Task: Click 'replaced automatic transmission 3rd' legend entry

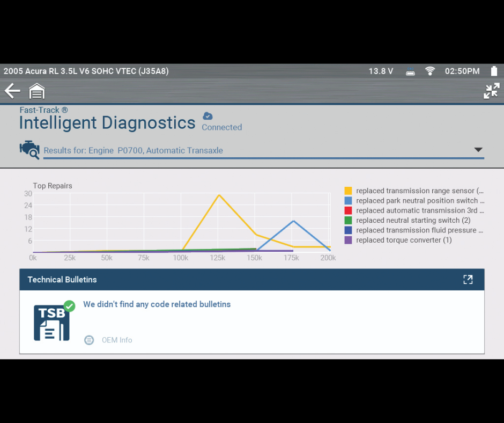Action: [x=420, y=210]
